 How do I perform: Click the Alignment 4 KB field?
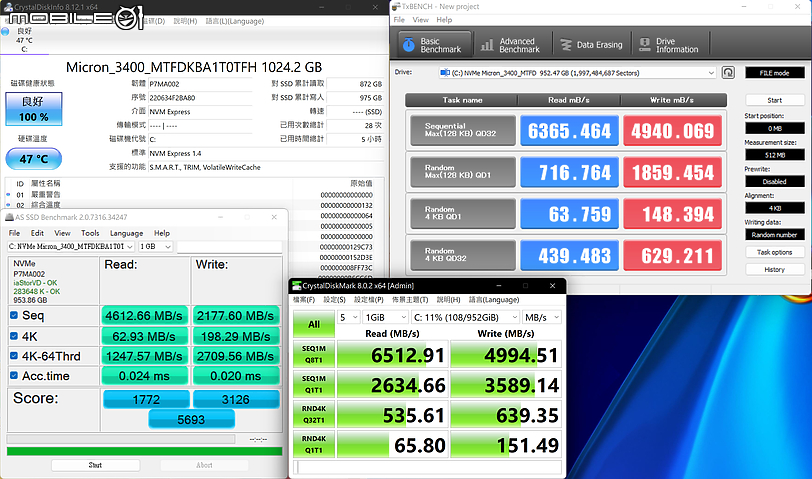(775, 208)
